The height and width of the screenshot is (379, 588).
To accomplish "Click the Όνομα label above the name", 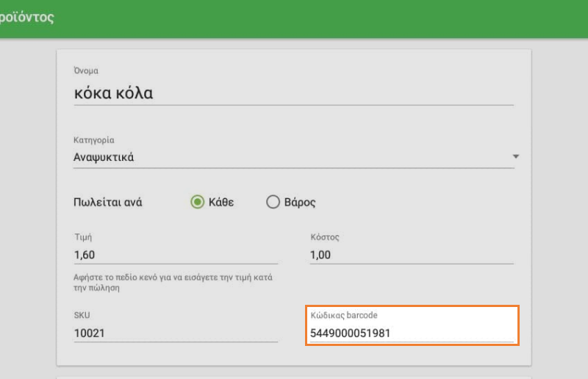I will [86, 71].
